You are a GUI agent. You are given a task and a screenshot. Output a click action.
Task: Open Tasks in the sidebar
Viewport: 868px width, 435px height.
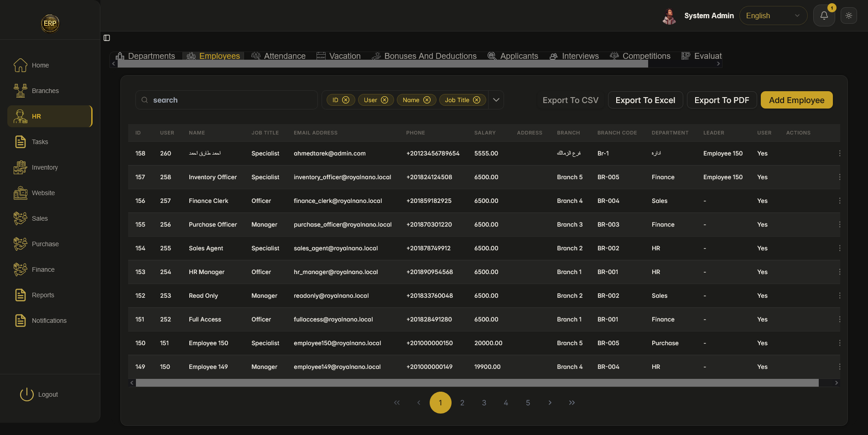click(x=50, y=142)
